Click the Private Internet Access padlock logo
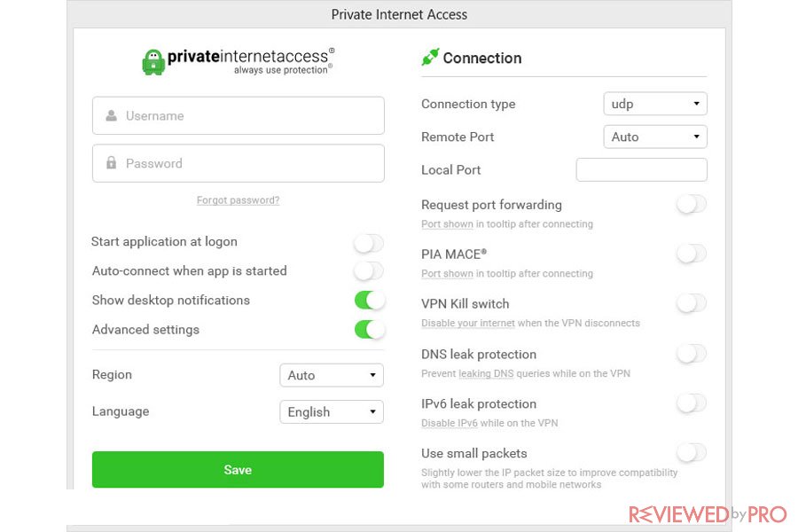The height and width of the screenshot is (532, 798). 153,62
